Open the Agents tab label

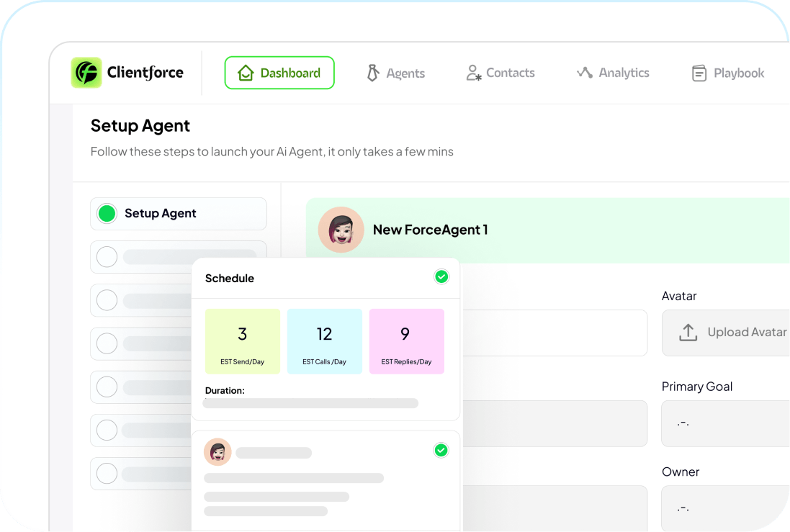point(405,73)
